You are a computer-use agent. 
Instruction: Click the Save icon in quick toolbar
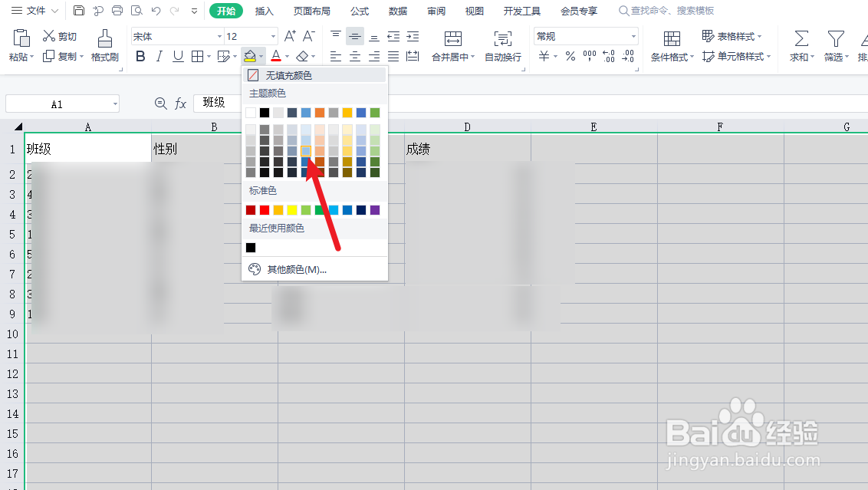(79, 11)
